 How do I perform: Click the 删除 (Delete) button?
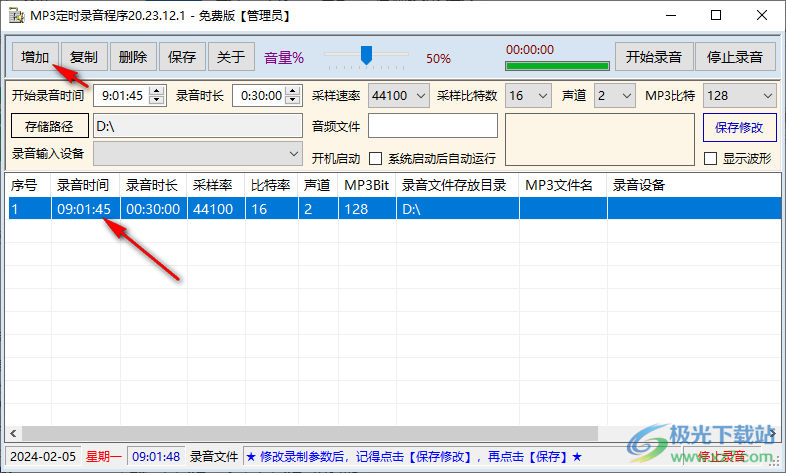[x=133, y=57]
